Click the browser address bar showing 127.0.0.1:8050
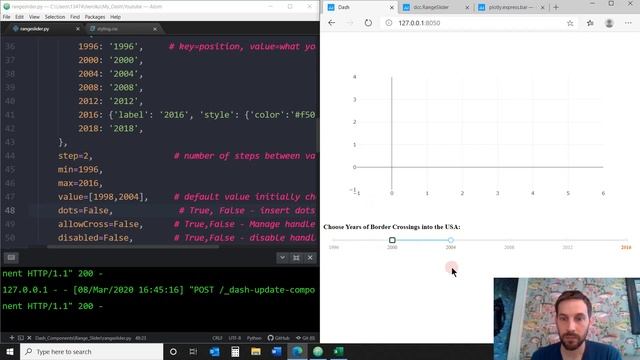640x360 pixels. (478, 23)
